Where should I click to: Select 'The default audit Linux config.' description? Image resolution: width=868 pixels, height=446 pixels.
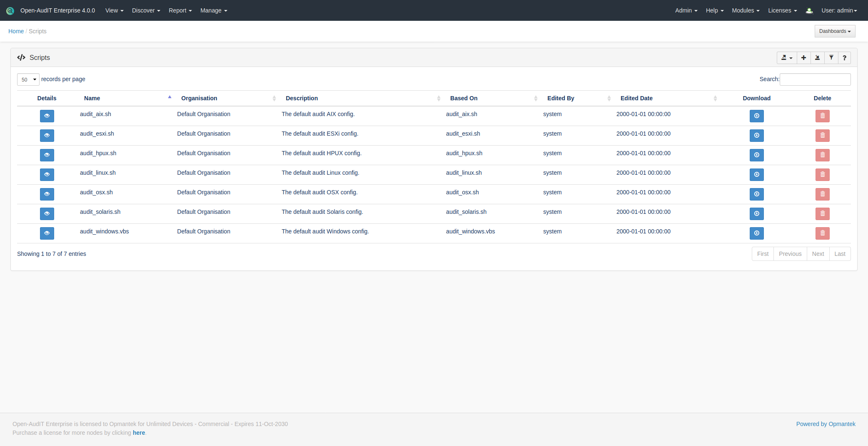tap(320, 173)
